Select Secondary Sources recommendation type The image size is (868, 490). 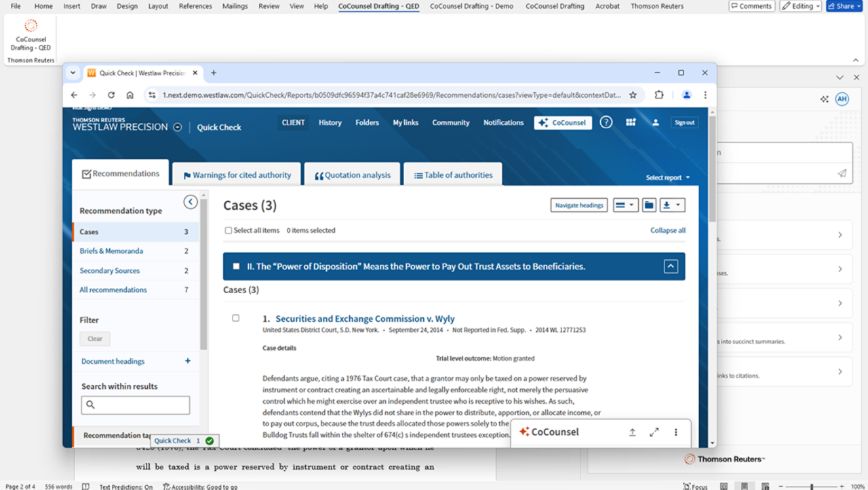click(110, 271)
